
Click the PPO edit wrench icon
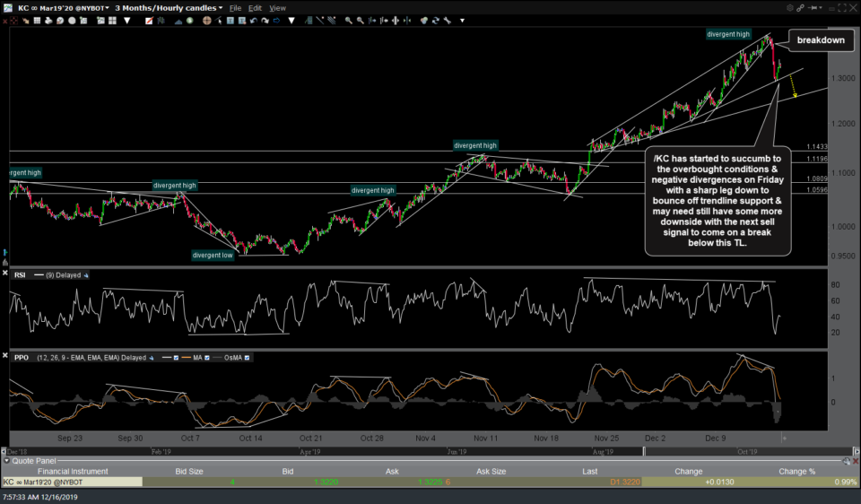(149, 357)
